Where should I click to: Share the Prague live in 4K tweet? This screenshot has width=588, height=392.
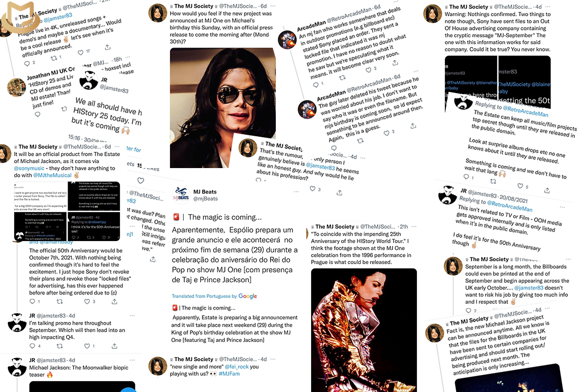pos(108,48)
